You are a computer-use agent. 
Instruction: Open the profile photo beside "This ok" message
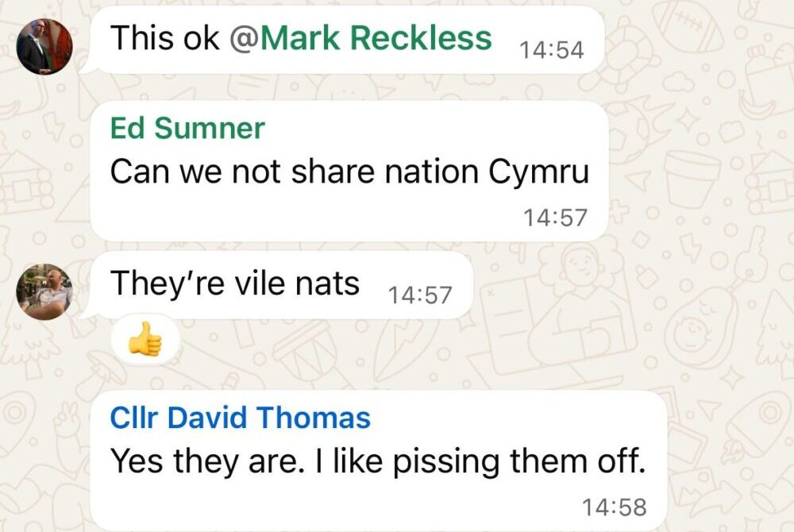(x=44, y=47)
